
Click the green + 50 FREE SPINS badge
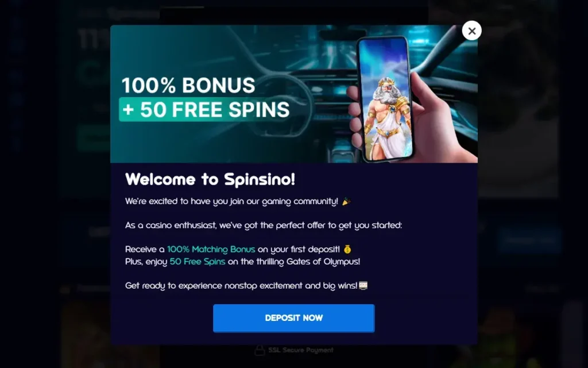[205, 109]
